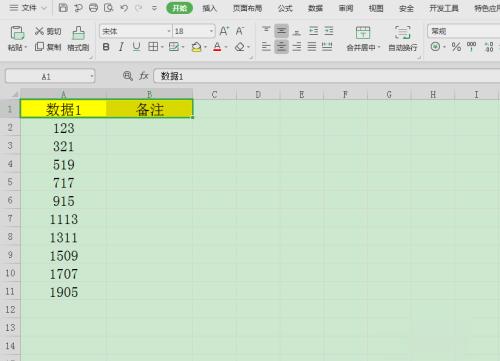Open the font name dropdown
Screen dimensions: 500x361
(169, 31)
